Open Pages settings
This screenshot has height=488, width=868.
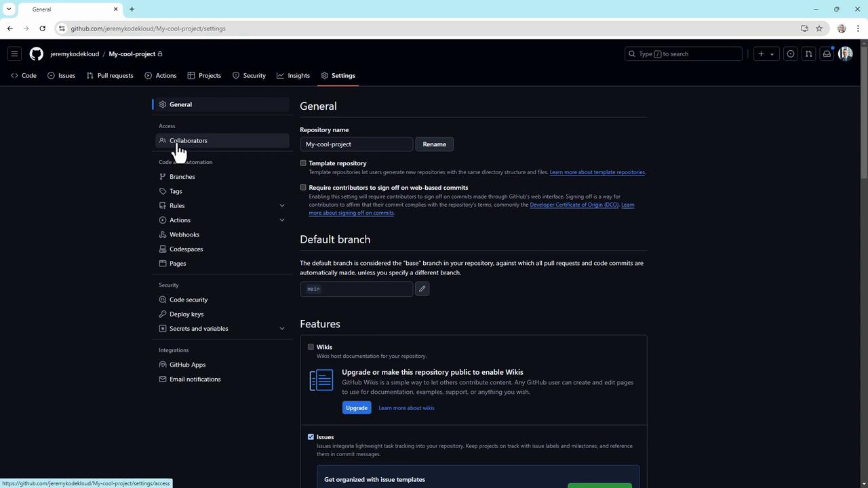(223, 264)
